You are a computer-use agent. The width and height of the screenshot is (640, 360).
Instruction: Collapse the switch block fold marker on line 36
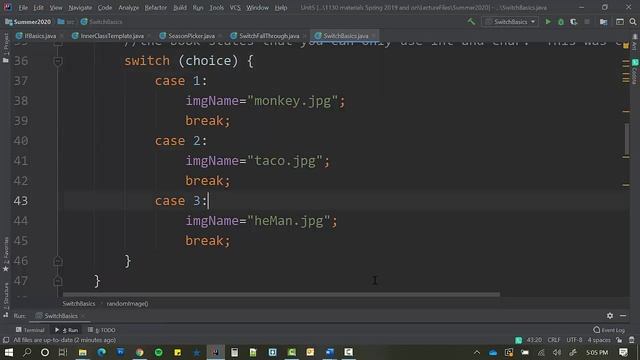(58, 61)
